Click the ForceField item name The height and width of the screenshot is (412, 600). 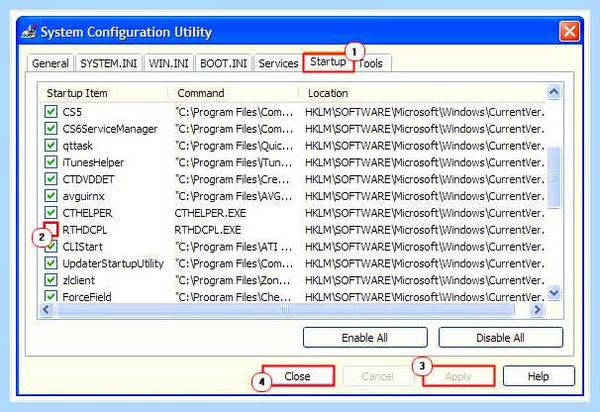point(87,296)
